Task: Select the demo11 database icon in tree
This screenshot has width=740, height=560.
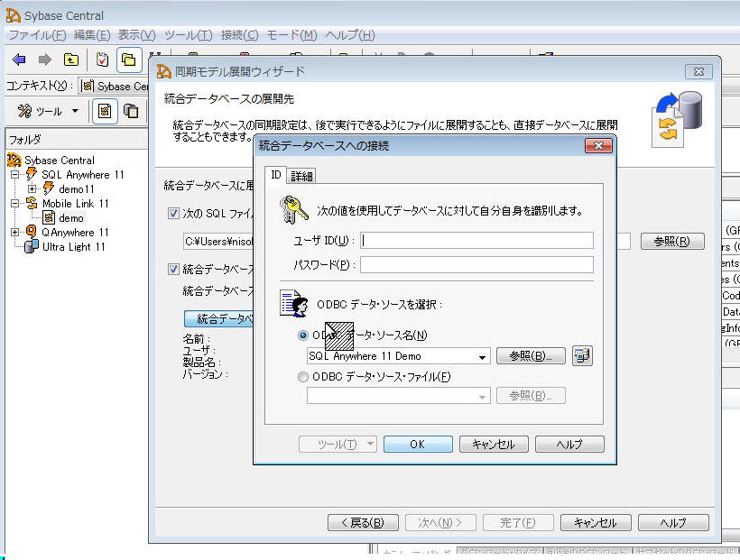Action: click(49, 189)
